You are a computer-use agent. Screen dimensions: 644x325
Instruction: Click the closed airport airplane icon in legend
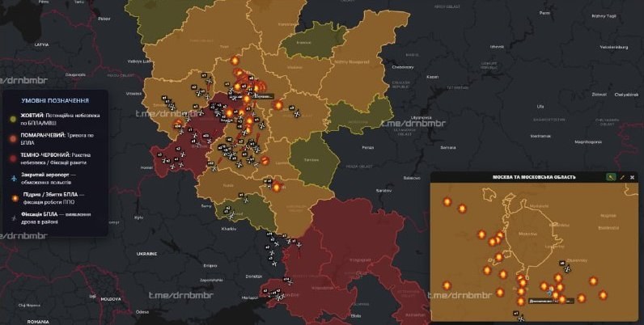coord(15,179)
